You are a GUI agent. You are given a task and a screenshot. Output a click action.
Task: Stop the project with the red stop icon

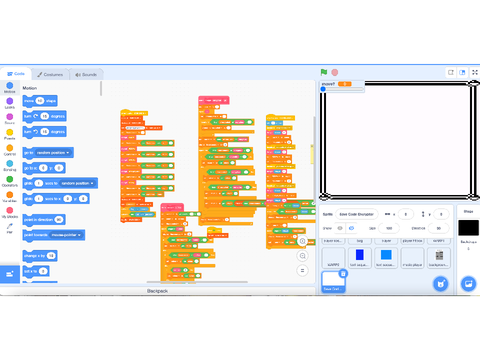(335, 72)
